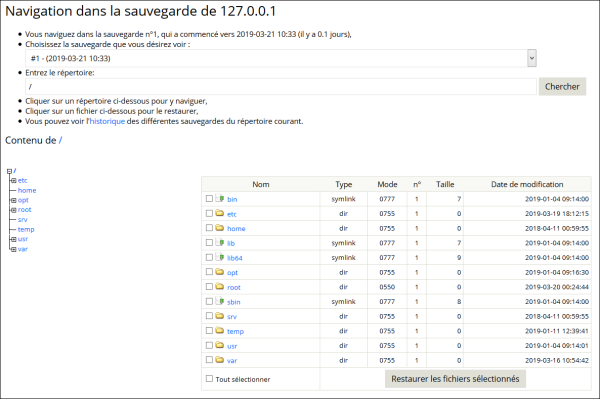This screenshot has height=399, width=600.
Task: Check the box for the etc row
Action: 209,213
